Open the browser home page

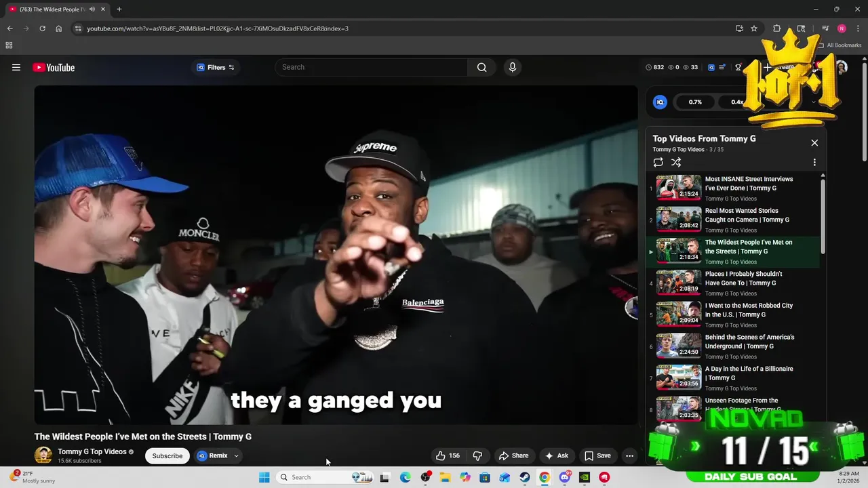point(58,28)
